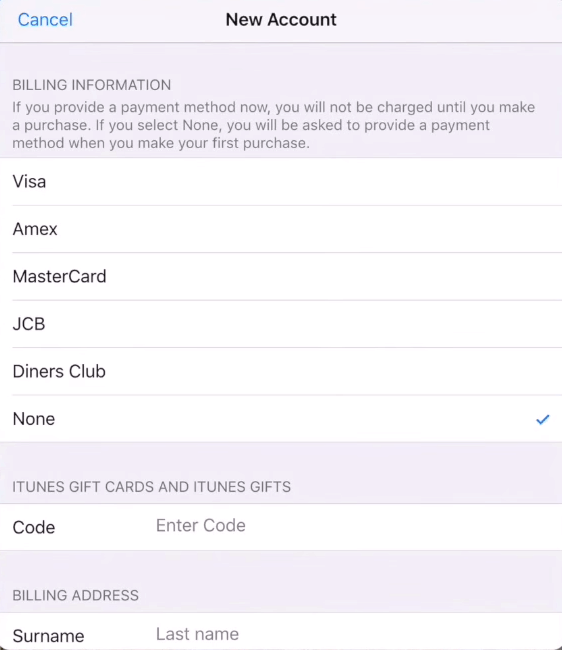Click the New Account title

point(281,20)
